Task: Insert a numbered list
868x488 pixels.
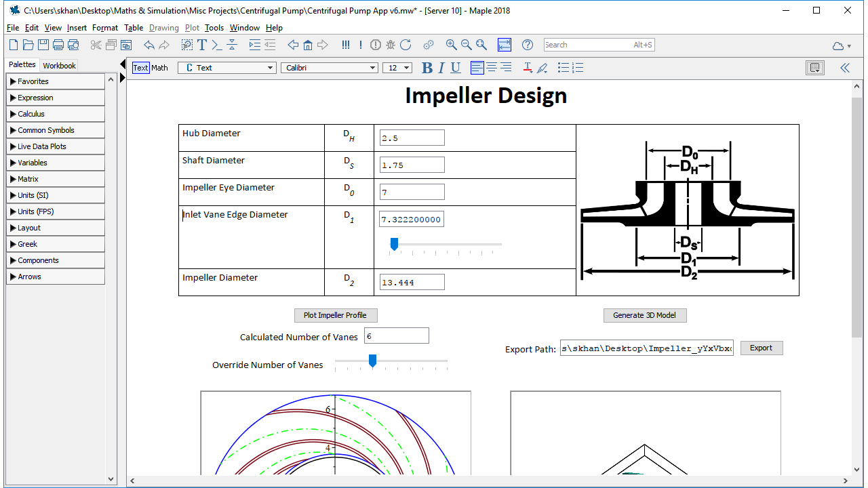Action: [x=578, y=68]
